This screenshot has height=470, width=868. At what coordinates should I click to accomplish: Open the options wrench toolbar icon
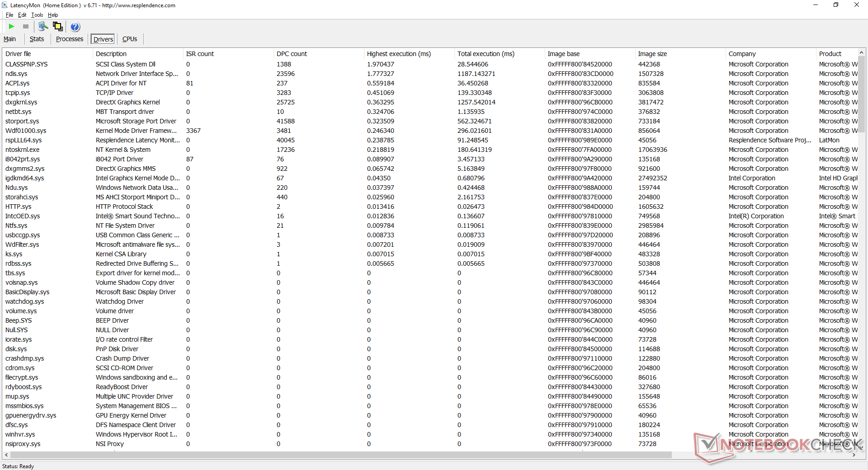(x=43, y=27)
